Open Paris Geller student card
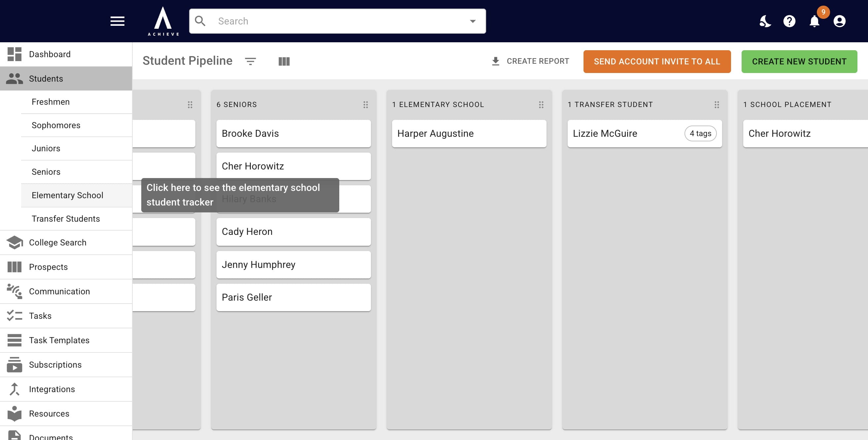Image resolution: width=868 pixels, height=440 pixels. pos(293,297)
